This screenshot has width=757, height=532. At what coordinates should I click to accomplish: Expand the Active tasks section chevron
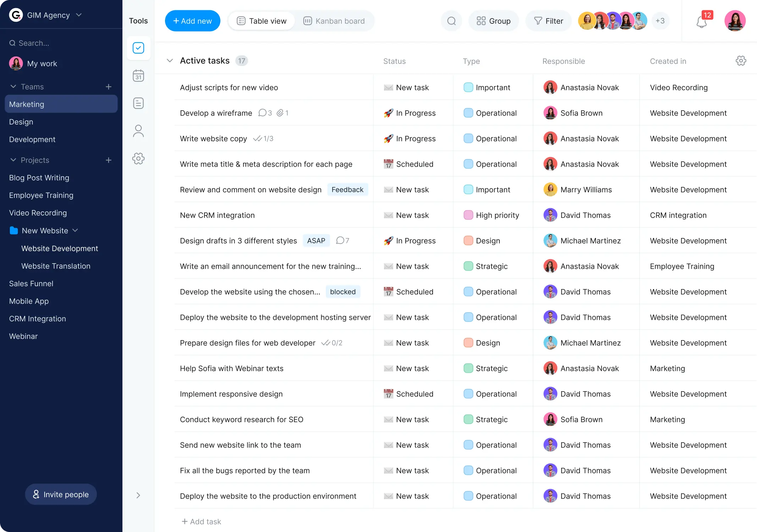169,60
